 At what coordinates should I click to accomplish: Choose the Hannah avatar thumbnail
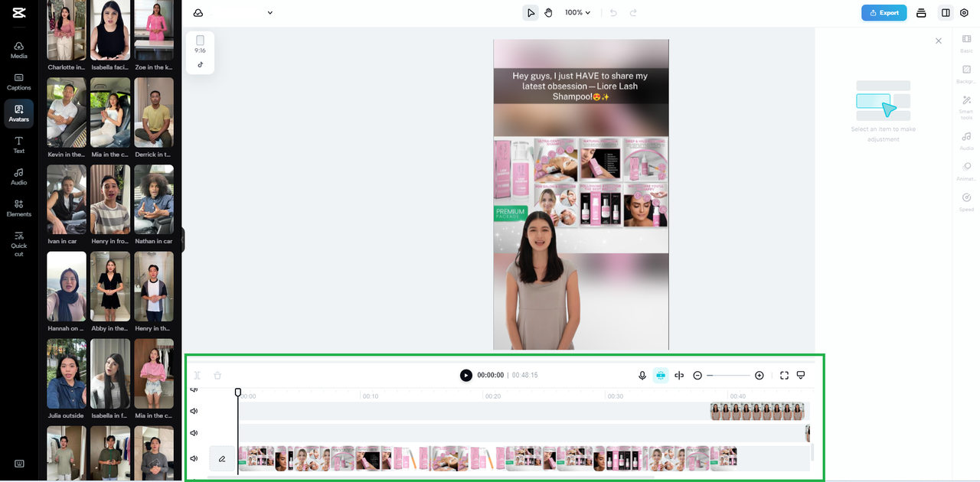tap(67, 287)
